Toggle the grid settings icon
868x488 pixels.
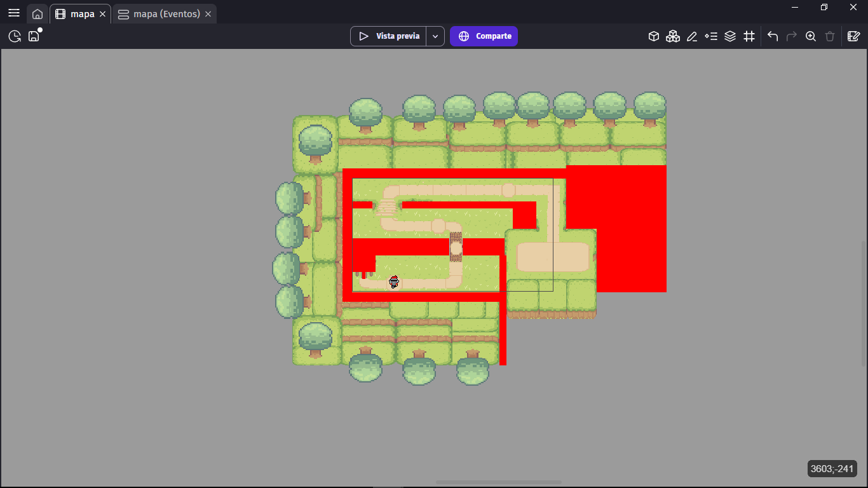749,36
